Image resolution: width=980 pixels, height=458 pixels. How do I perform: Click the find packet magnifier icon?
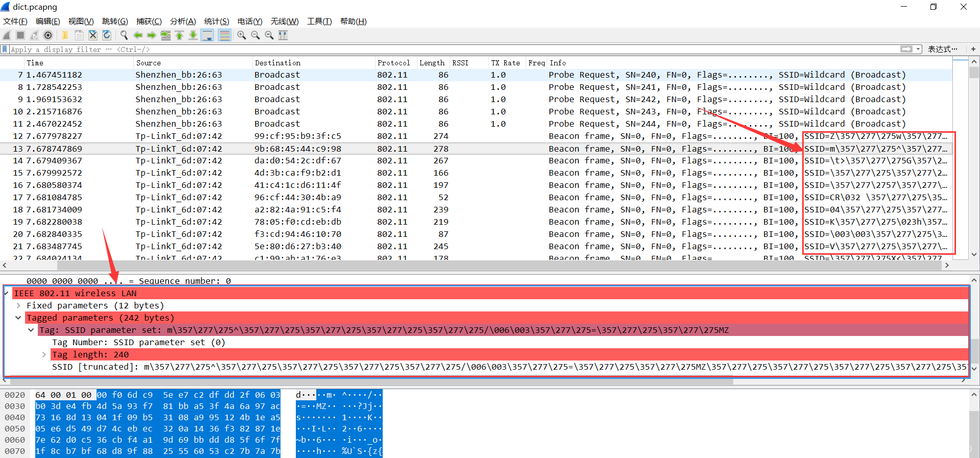pos(124,35)
